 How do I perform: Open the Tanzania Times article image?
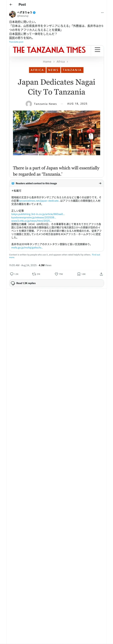click(56, 111)
